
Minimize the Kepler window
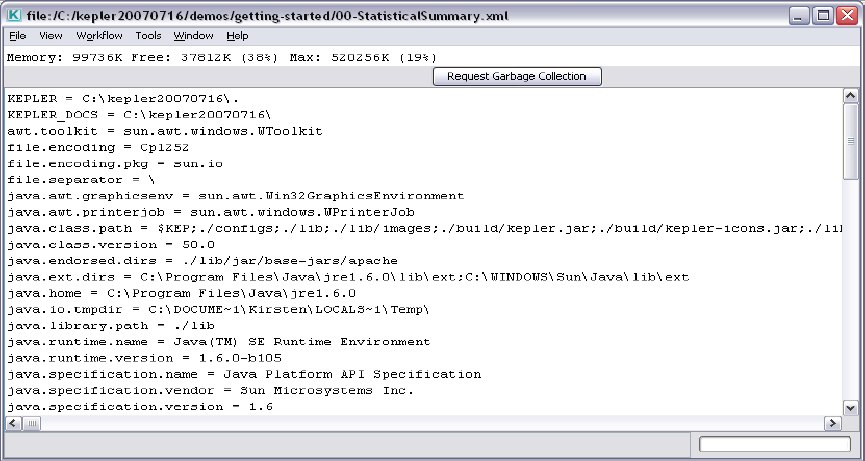(x=800, y=15)
